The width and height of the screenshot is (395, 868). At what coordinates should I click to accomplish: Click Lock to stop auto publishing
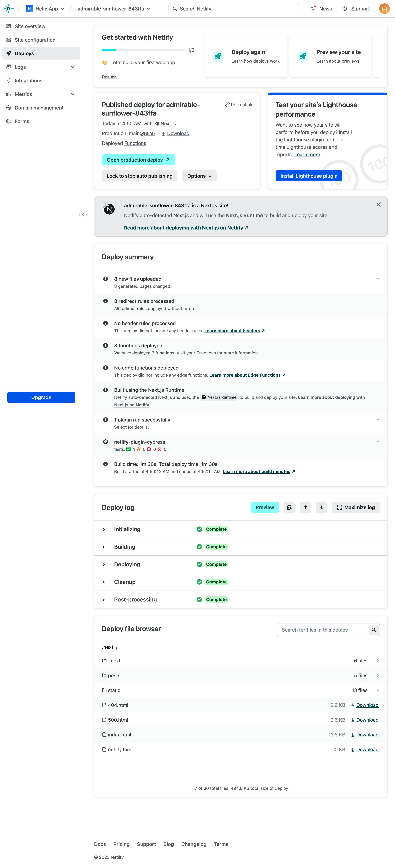(139, 176)
